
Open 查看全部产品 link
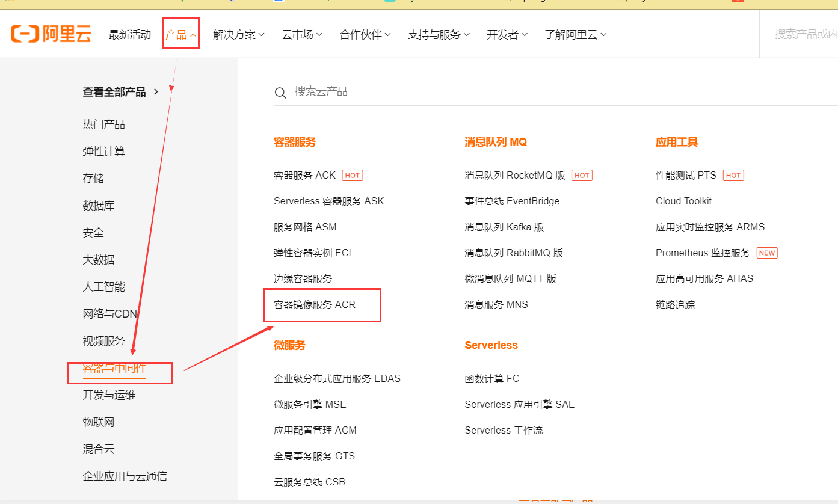coord(120,92)
